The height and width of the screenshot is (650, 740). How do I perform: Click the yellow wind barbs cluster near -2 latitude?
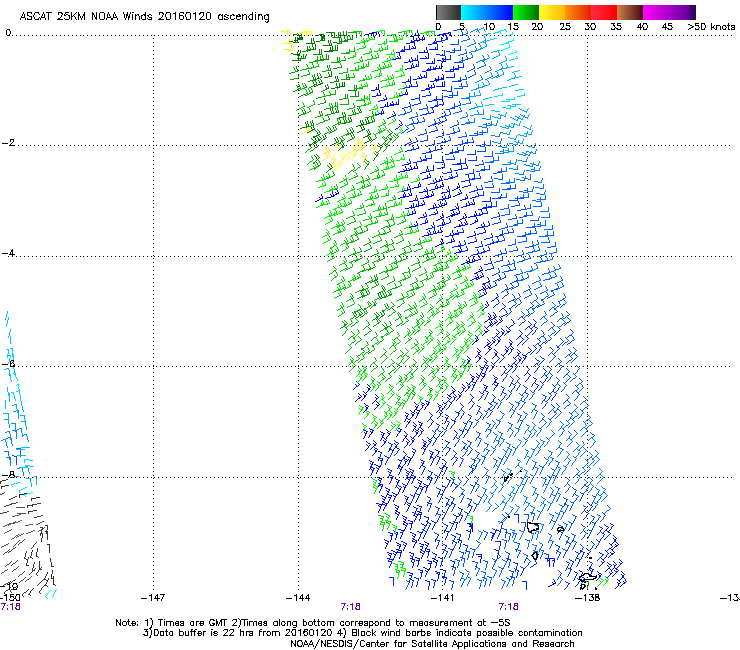point(348,156)
